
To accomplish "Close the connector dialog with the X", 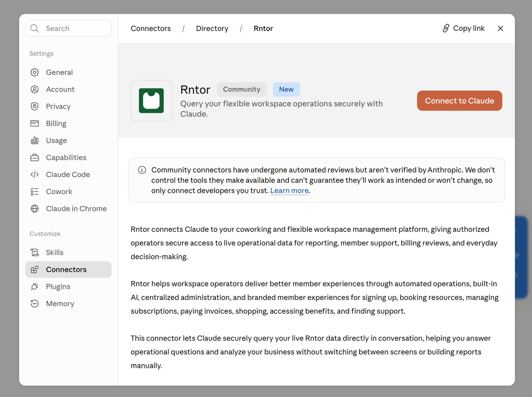I will (x=500, y=28).
